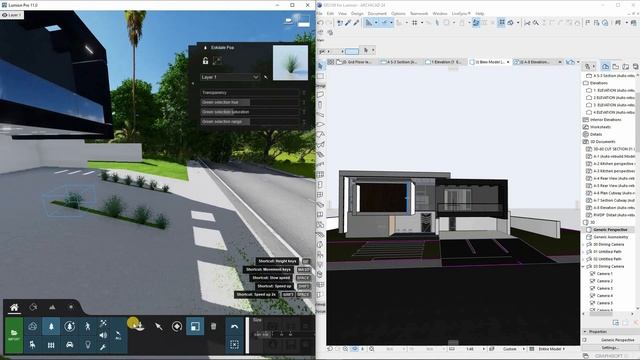Select Generic Perspective in Navigator
The image size is (640, 360).
click(610, 230)
